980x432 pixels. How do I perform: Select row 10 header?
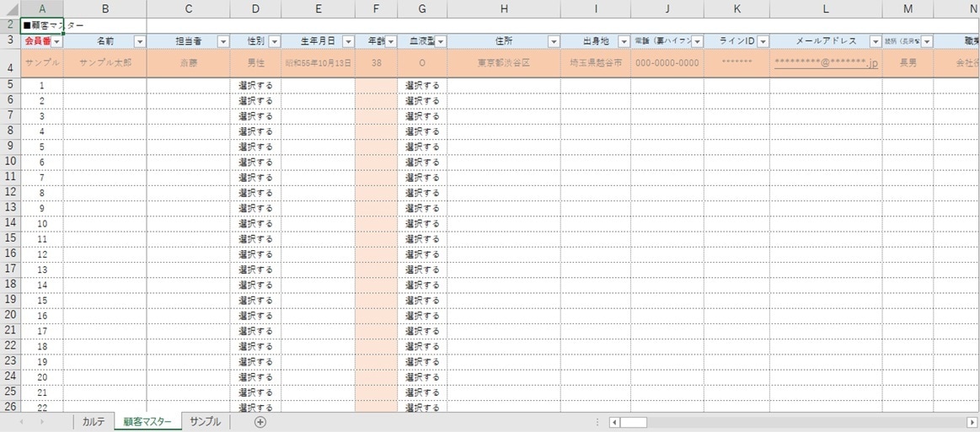[x=10, y=162]
